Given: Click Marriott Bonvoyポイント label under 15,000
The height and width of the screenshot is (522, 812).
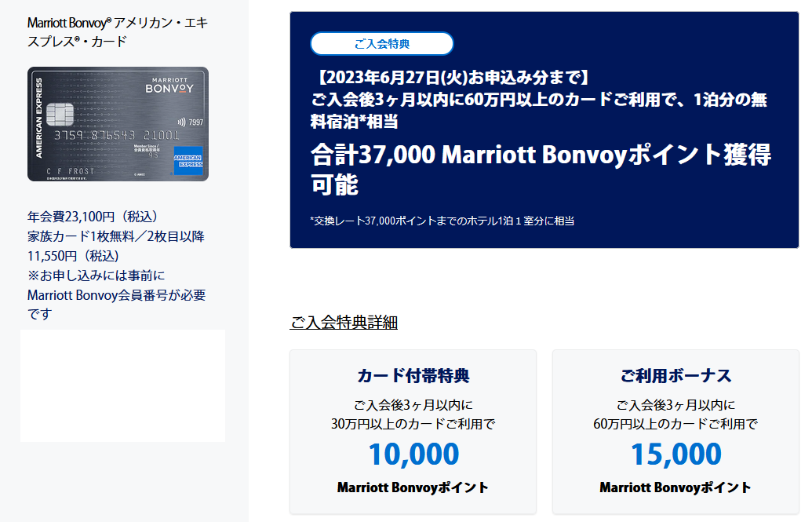Looking at the screenshot, I should [675, 487].
